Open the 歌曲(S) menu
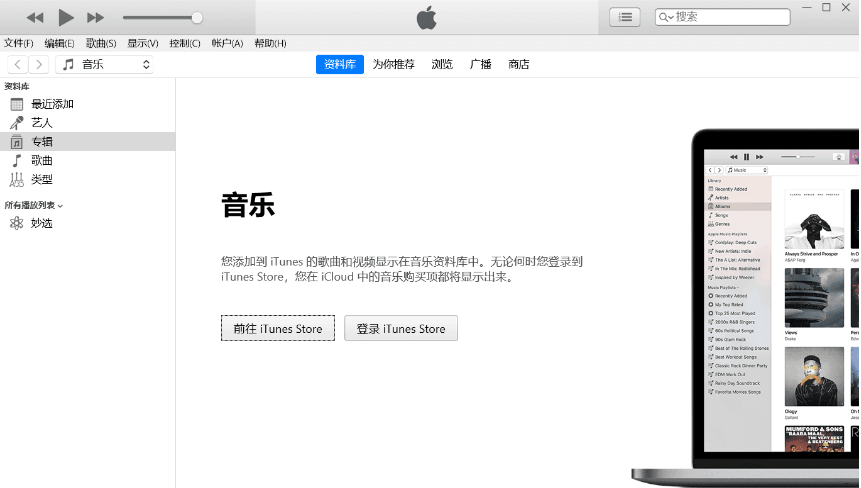This screenshot has width=861, height=488. pyautogui.click(x=101, y=43)
